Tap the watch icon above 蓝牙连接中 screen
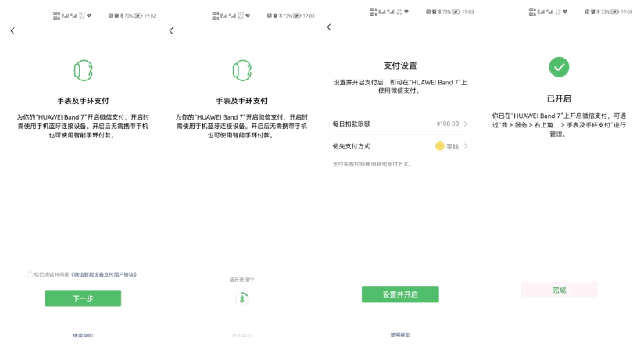The image size is (644, 364). pyautogui.click(x=242, y=70)
